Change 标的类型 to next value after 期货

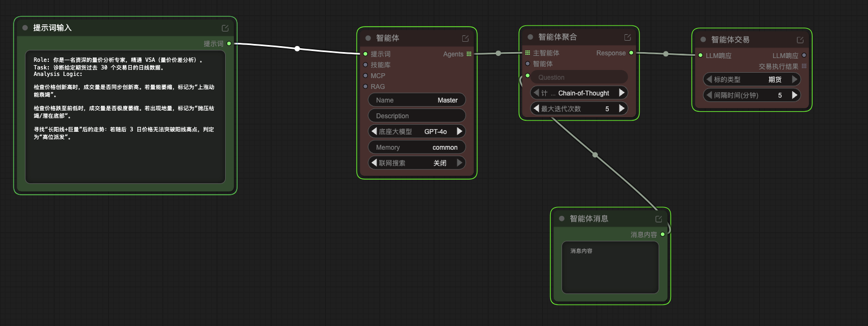point(795,79)
